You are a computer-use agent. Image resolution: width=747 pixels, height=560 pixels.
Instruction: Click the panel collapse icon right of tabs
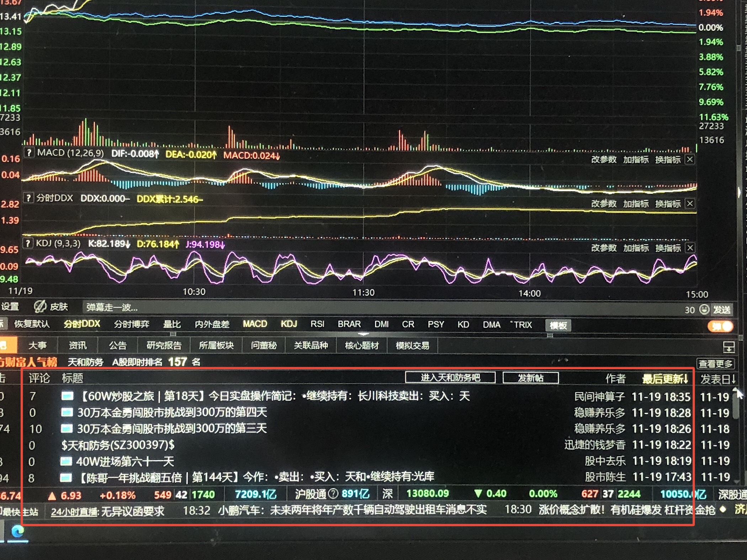coord(729,347)
